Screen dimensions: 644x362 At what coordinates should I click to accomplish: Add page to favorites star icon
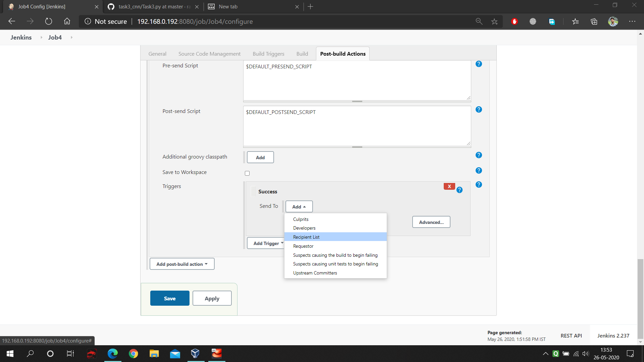(494, 21)
